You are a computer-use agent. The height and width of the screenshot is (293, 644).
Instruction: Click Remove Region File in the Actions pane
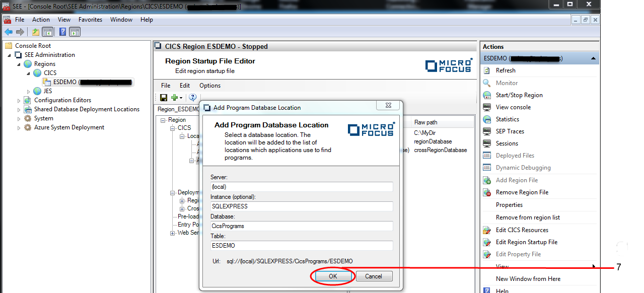522,192
